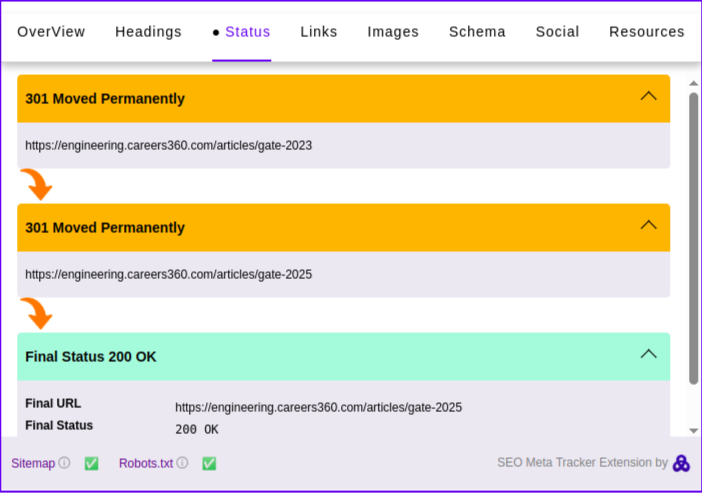Viewport: 702px width, 493px height.
Task: Open the Links tab
Action: click(x=319, y=32)
